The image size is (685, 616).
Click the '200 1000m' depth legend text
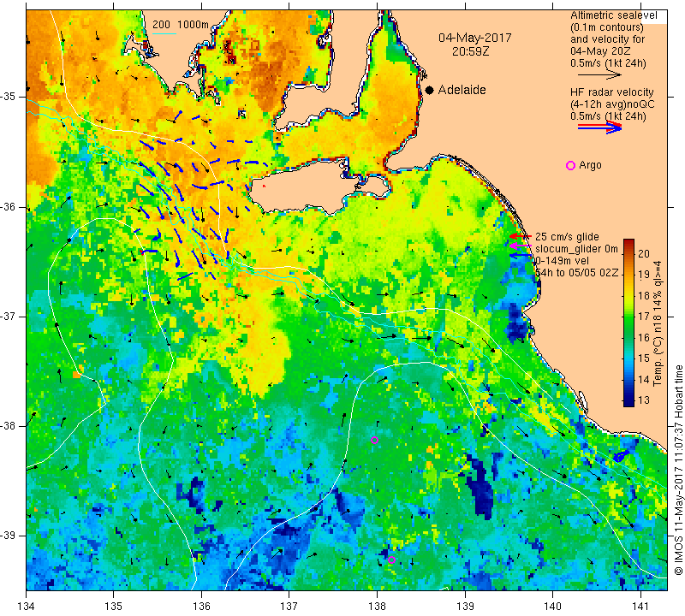[x=181, y=25]
